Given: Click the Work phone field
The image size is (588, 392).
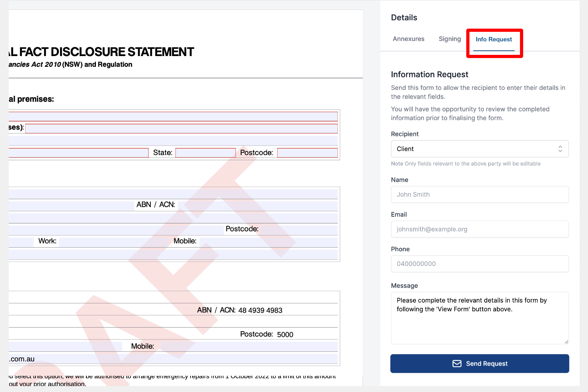Looking at the screenshot, I should coord(115,241).
